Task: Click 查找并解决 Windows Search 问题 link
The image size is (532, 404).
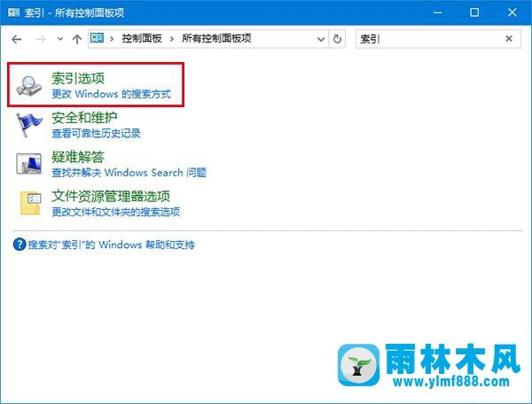Action: [x=129, y=173]
